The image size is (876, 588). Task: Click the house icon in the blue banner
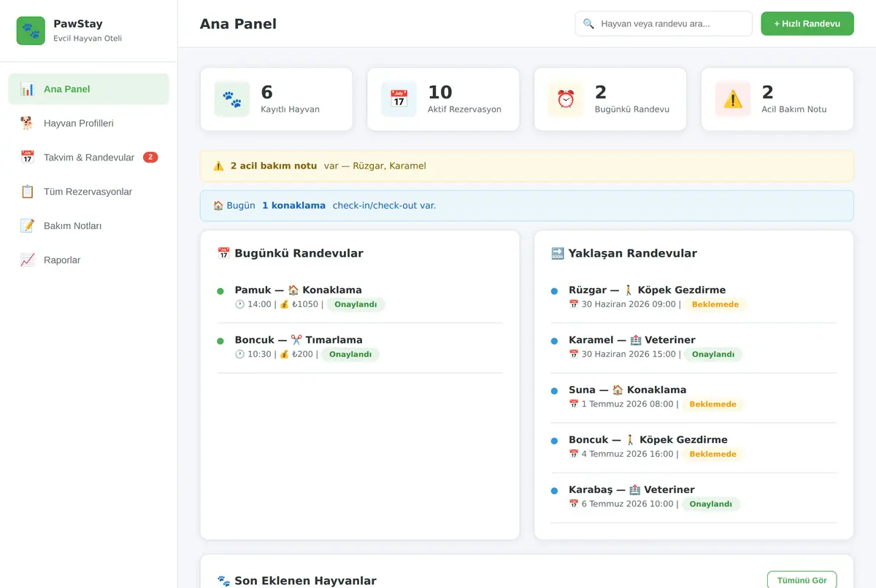tap(218, 206)
